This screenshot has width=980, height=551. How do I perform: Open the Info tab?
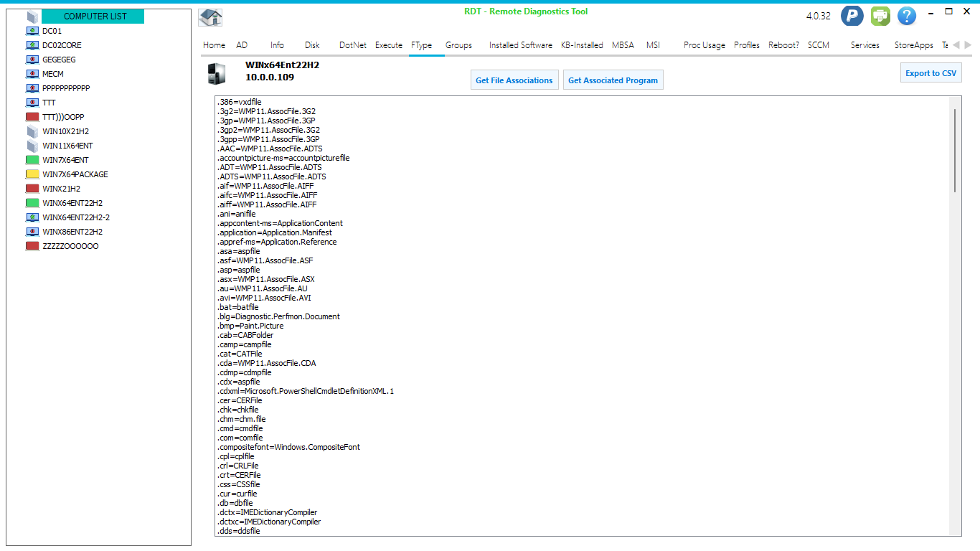(x=277, y=45)
